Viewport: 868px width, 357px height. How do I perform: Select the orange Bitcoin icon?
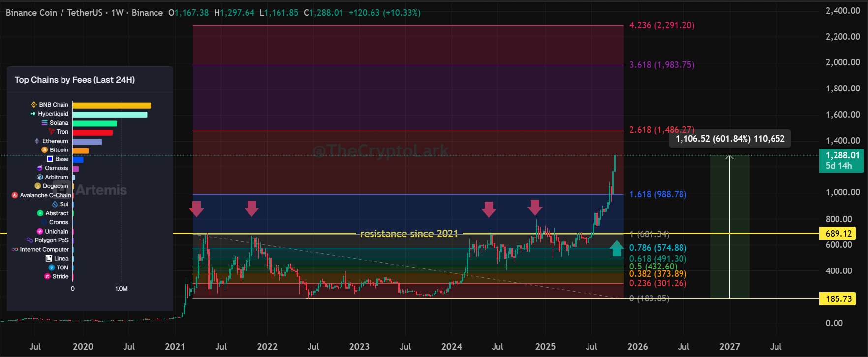[x=44, y=150]
